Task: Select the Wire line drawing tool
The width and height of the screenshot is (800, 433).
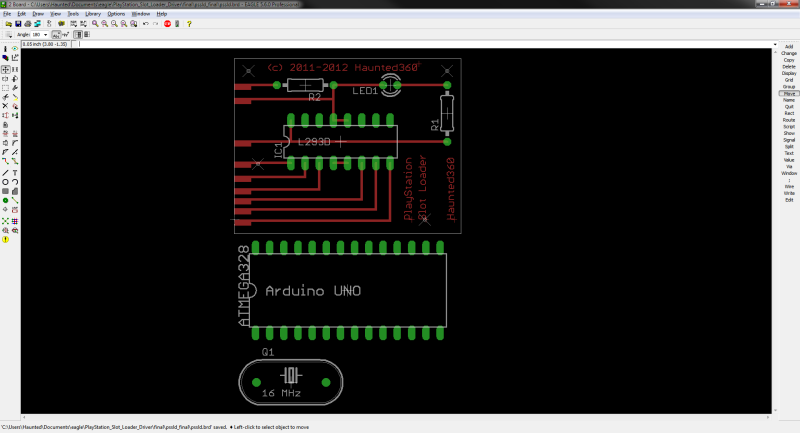Action: 6,173
